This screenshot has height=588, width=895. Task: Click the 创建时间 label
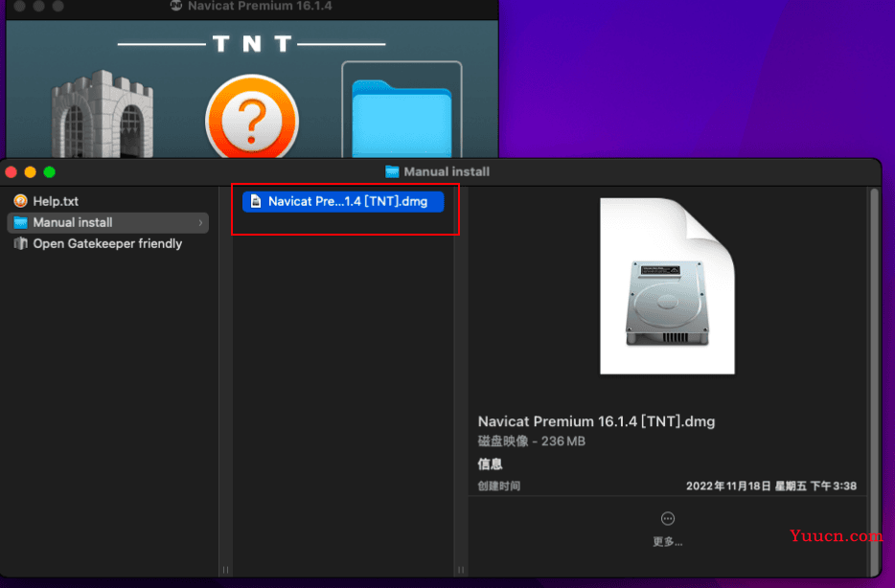(499, 486)
